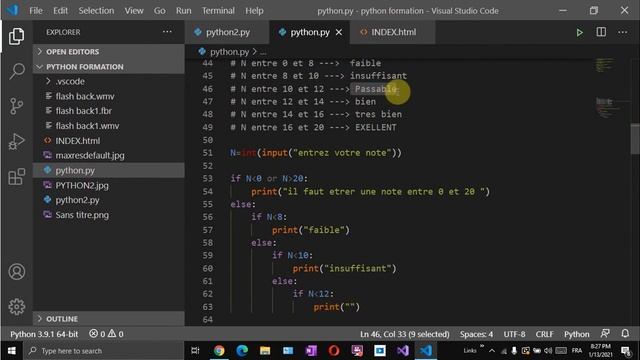The image size is (640, 360).
Task: Run Python file with play button
Action: pos(579,32)
